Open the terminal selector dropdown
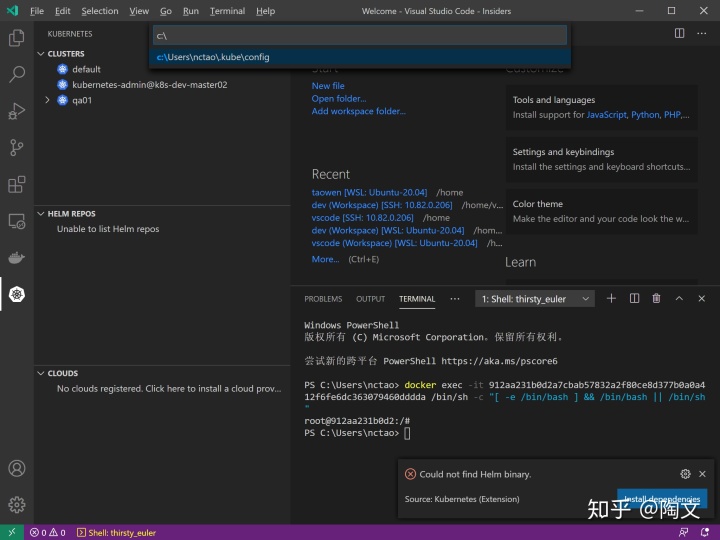Screen dimensions: 720x540 click(535, 299)
